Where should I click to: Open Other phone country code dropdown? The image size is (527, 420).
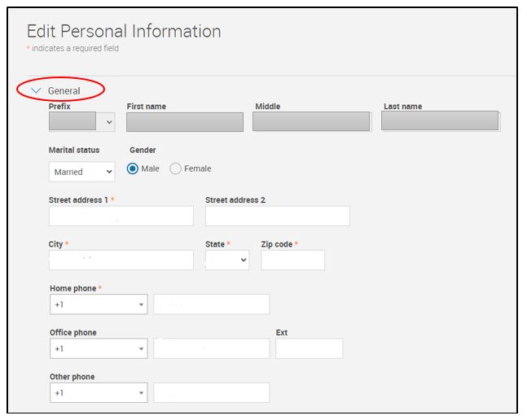tap(99, 393)
